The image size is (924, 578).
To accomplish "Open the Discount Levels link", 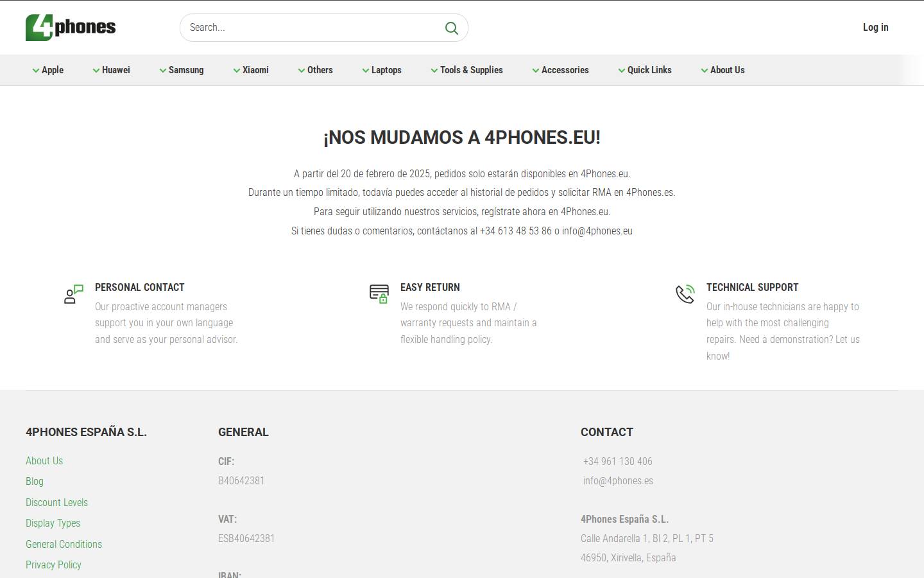I will point(56,502).
